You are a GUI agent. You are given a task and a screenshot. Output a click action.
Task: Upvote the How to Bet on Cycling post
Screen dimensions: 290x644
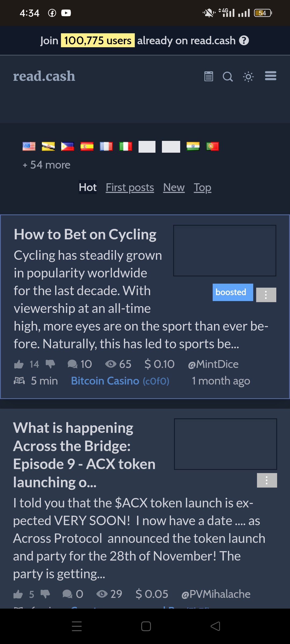19,364
